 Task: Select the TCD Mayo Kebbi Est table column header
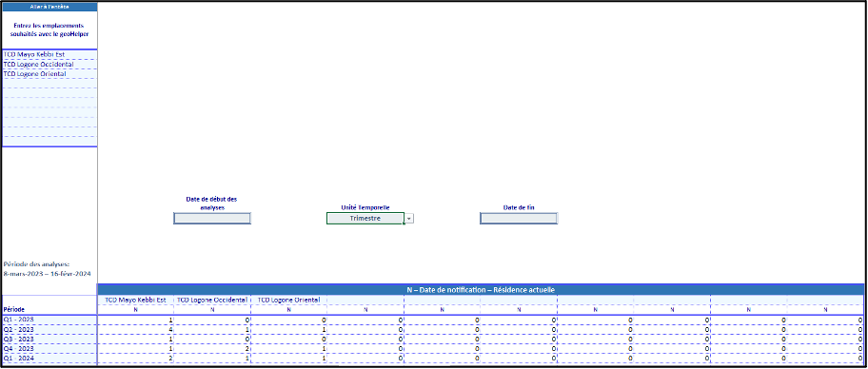135,300
